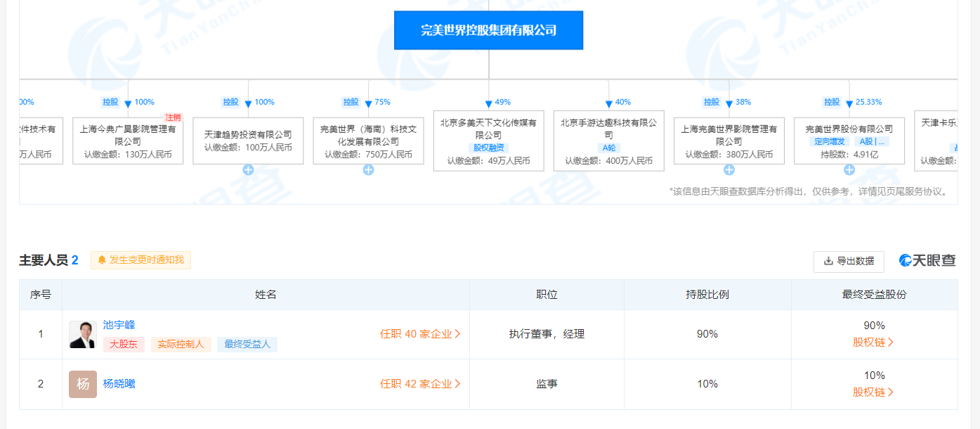The width and height of the screenshot is (980, 429).
Task: Open the 北京手游达趣科技有限公司 node
Action: (608, 141)
